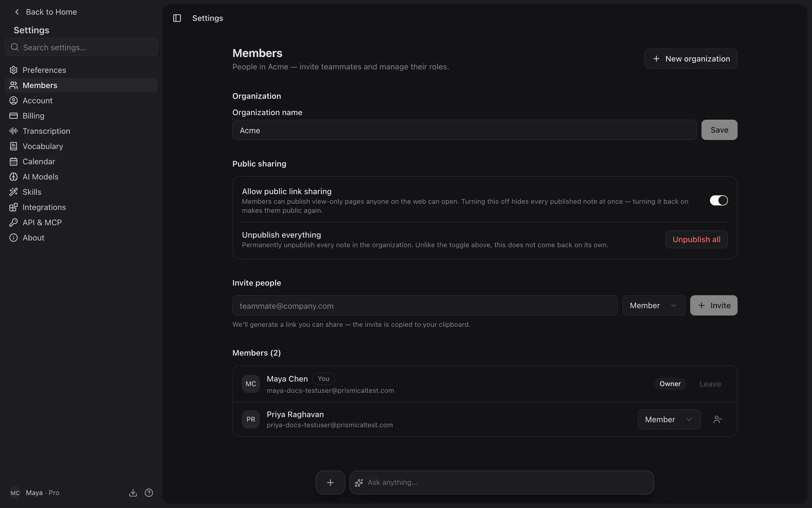
Task: Click the plus button beside Ask anything
Action: [x=330, y=483]
